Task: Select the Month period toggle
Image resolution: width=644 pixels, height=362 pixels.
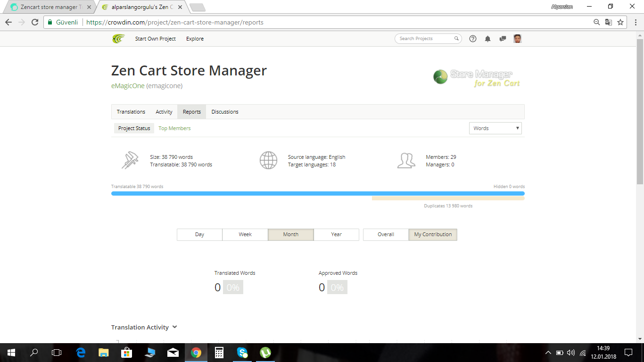Action: coord(291,234)
